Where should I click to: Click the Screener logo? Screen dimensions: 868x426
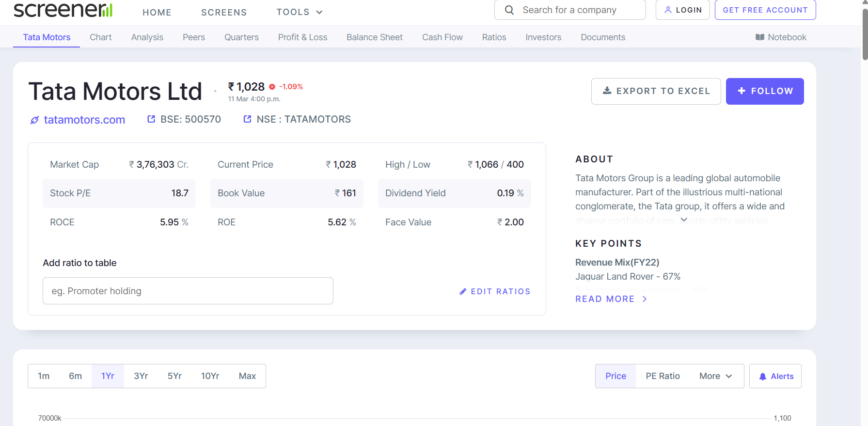coord(63,10)
